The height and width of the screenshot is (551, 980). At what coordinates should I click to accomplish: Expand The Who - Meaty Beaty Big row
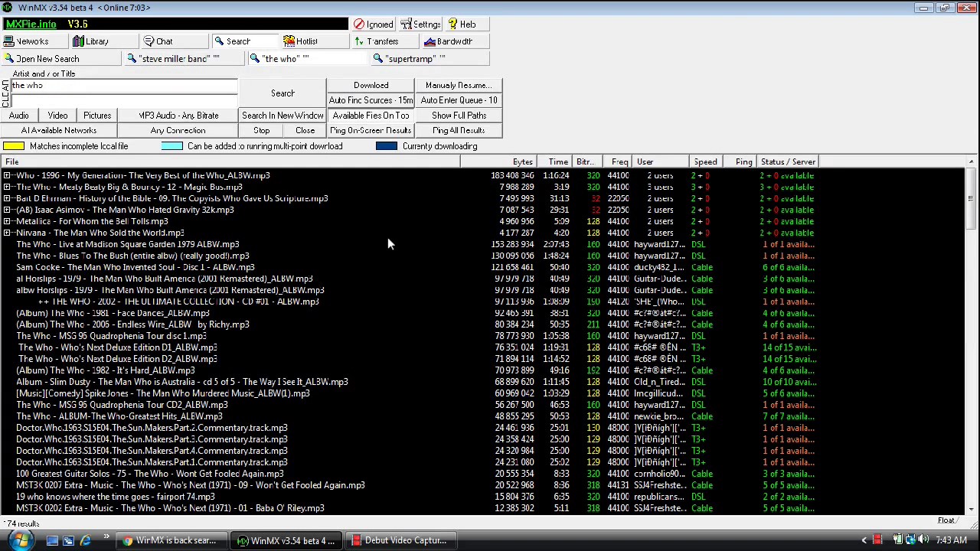(7, 187)
